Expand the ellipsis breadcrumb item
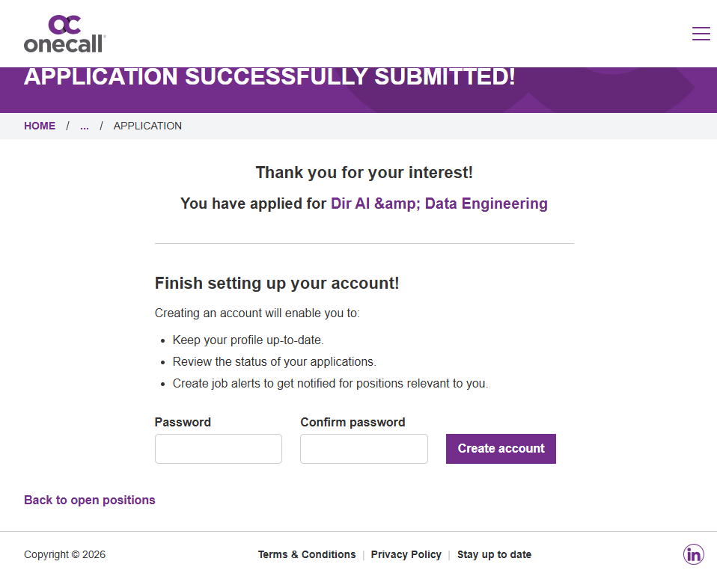This screenshot has width=717, height=588. (x=85, y=126)
